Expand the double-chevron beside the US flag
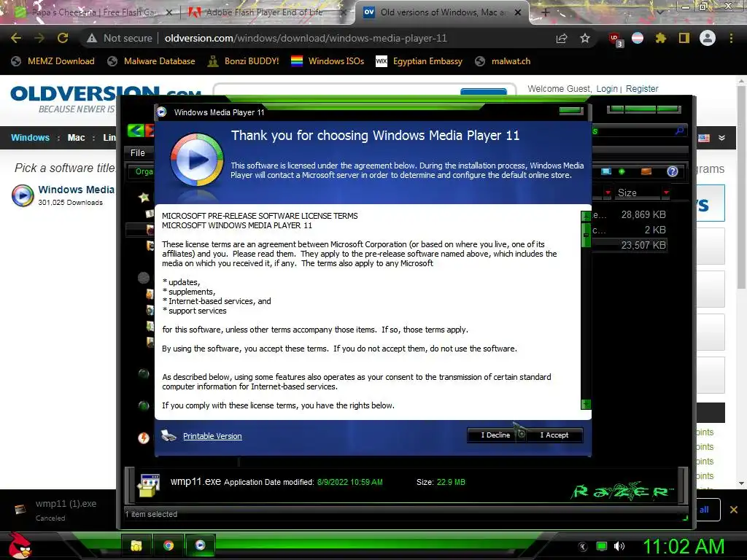Viewport: 747px width, 560px height. click(x=721, y=138)
